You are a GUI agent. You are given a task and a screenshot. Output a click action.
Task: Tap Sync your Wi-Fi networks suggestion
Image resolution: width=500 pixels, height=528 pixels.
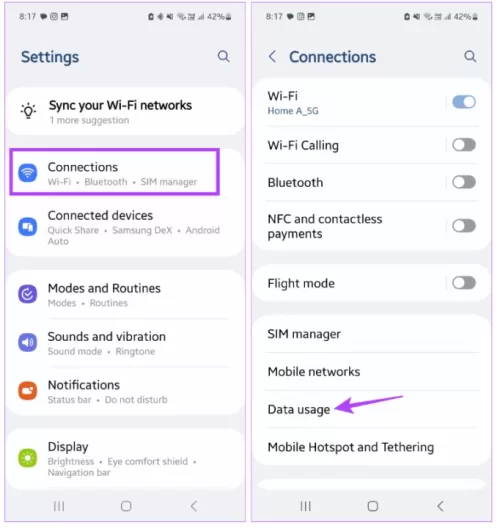pos(125,111)
